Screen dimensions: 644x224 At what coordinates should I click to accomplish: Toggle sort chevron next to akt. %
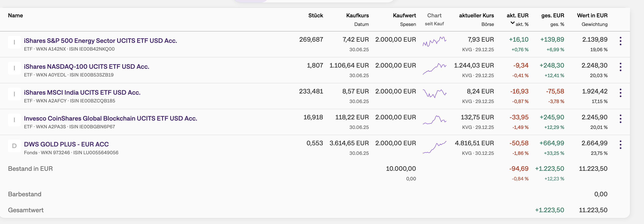(x=512, y=23)
